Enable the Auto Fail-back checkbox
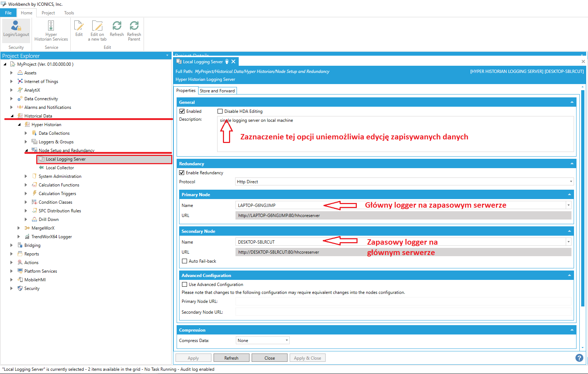588x374 pixels. tap(185, 261)
